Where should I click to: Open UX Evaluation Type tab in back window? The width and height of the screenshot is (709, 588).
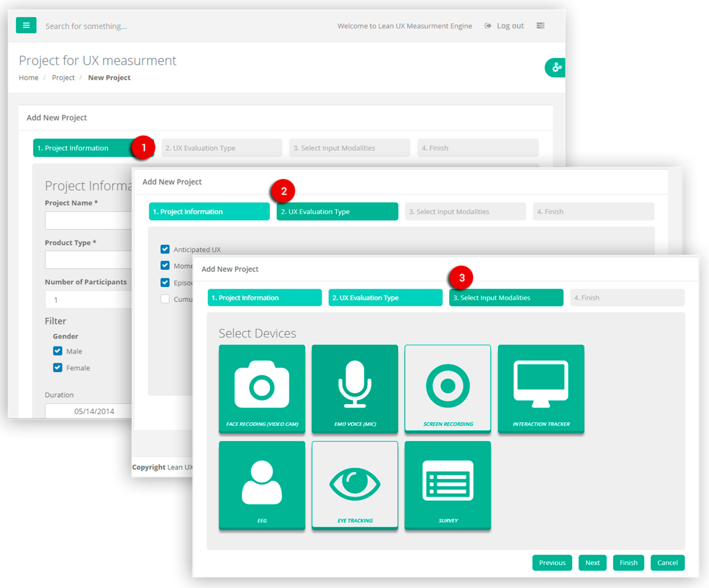coord(221,148)
